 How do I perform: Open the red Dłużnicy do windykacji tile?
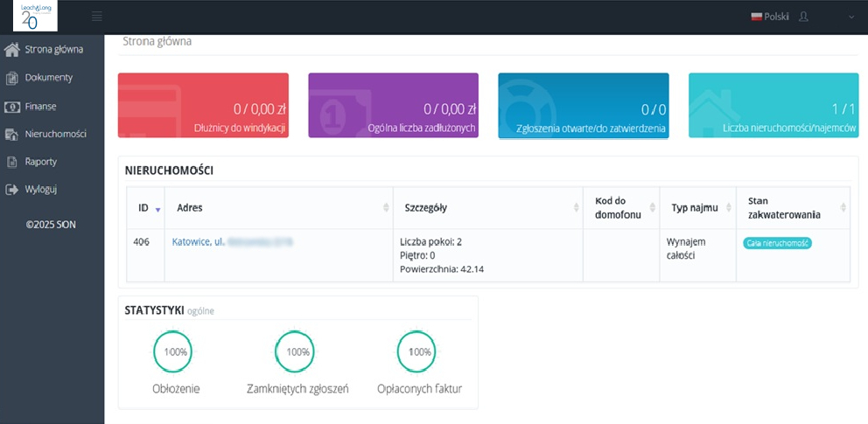pos(203,106)
